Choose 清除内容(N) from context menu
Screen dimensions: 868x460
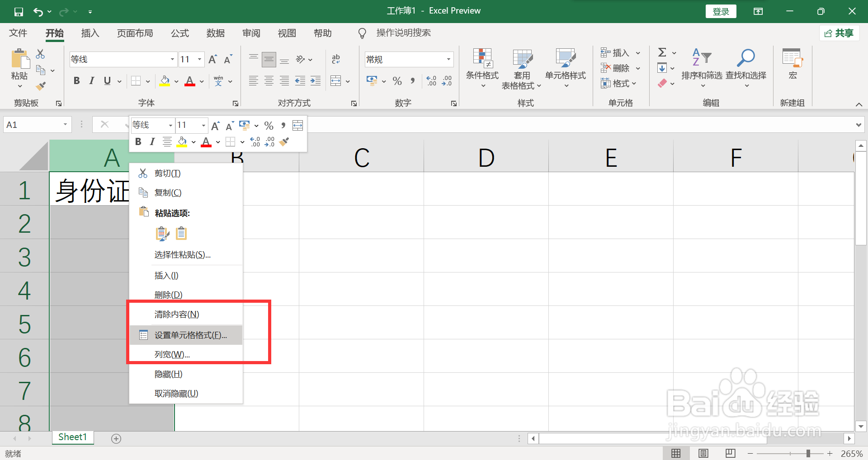pos(186,314)
